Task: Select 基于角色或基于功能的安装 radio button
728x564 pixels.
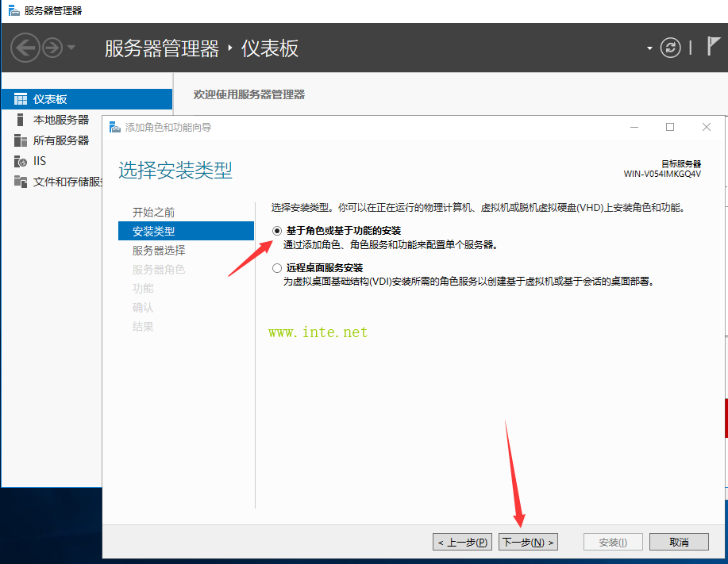Action: click(x=277, y=231)
